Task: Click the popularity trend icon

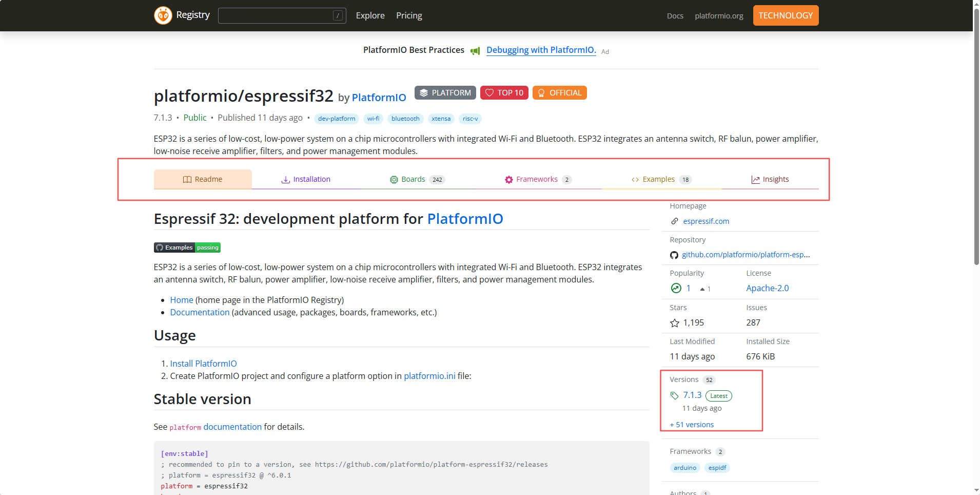Action: coord(676,289)
